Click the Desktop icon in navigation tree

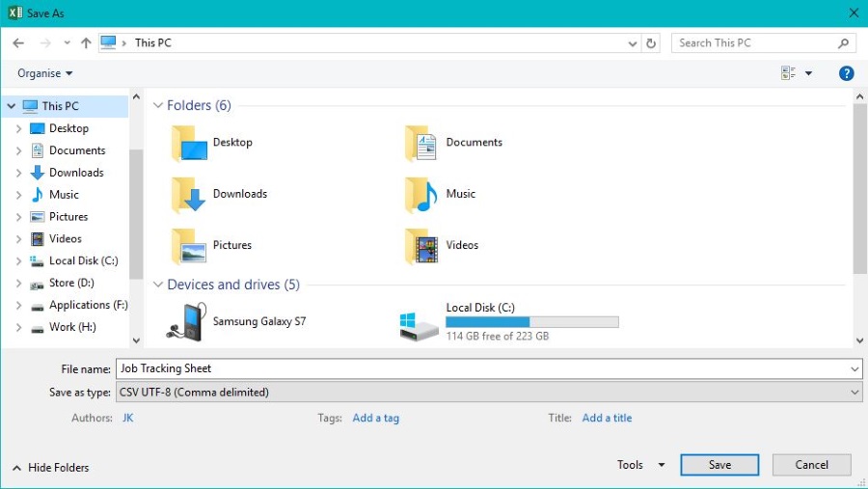point(37,128)
